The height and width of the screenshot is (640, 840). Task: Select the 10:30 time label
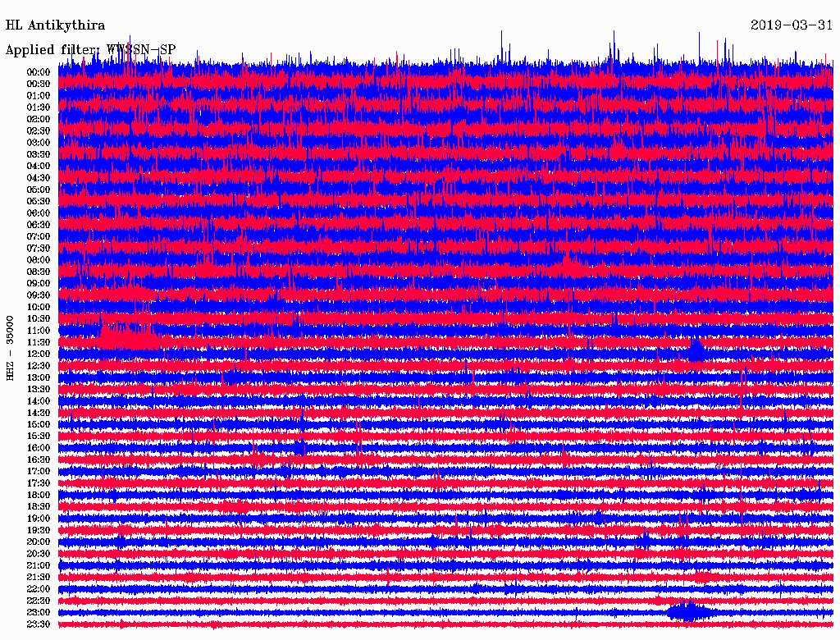click(x=39, y=318)
